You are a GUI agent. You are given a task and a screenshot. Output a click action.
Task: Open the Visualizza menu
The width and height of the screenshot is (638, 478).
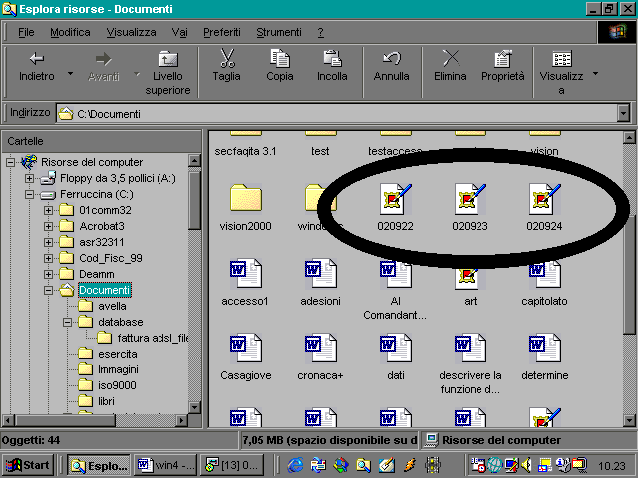131,32
